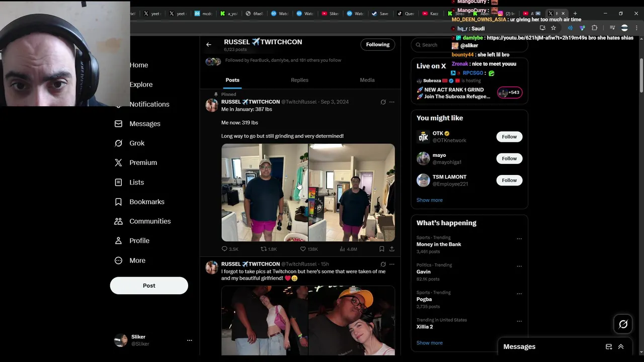
Task: Click Show more under What's happening
Action: click(x=430, y=343)
